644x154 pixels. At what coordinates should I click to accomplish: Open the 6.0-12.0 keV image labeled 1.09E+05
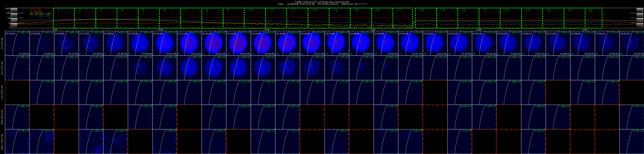pyautogui.click(x=189, y=67)
